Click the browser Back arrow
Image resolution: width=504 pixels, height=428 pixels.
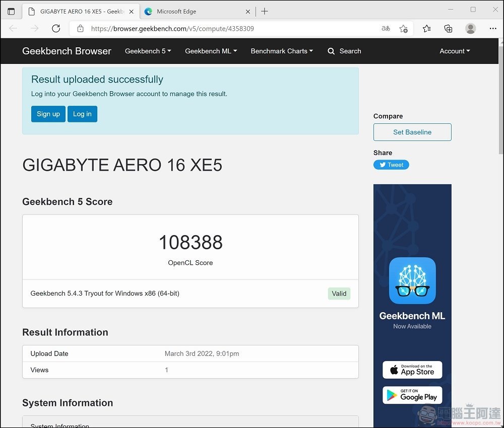[x=13, y=29]
